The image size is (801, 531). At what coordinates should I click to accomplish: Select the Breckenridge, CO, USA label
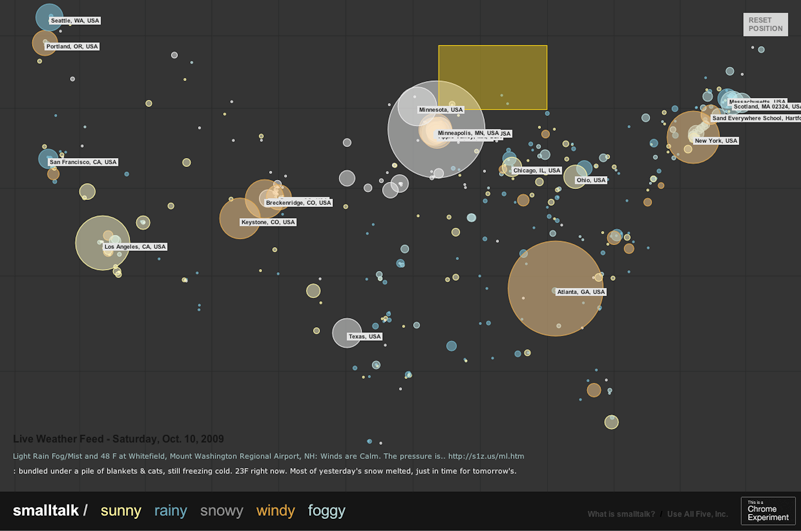pyautogui.click(x=298, y=203)
